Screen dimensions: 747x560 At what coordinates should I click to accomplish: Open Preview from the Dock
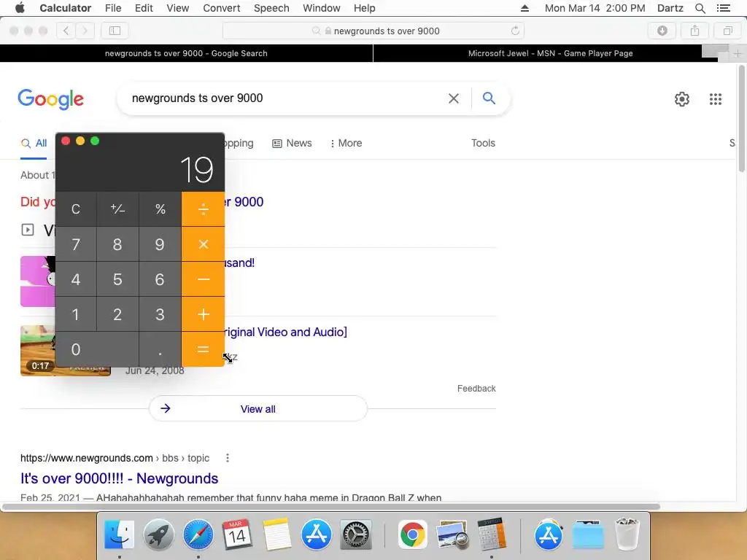(452, 534)
